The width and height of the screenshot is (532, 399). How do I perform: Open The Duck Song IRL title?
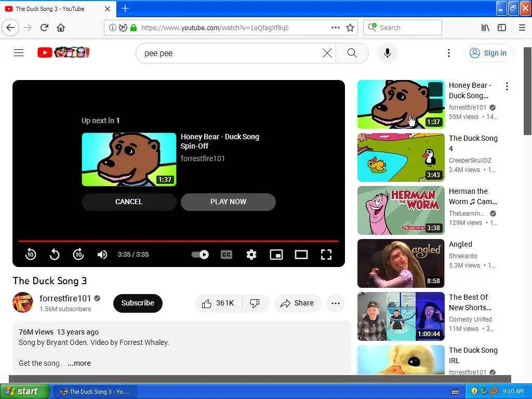click(473, 355)
